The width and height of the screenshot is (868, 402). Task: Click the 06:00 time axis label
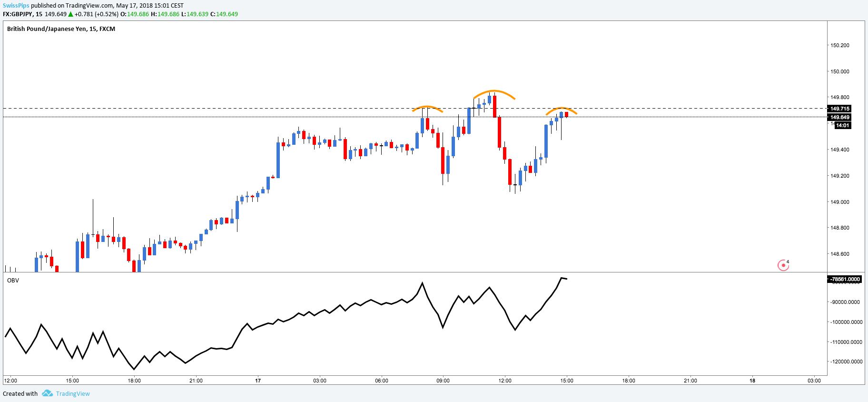click(x=382, y=381)
